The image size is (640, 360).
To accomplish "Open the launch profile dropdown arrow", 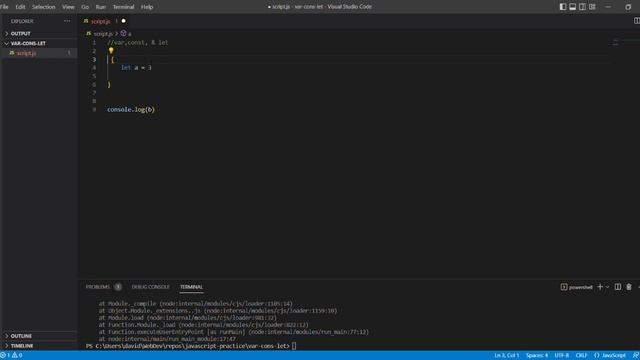I will click(x=607, y=287).
